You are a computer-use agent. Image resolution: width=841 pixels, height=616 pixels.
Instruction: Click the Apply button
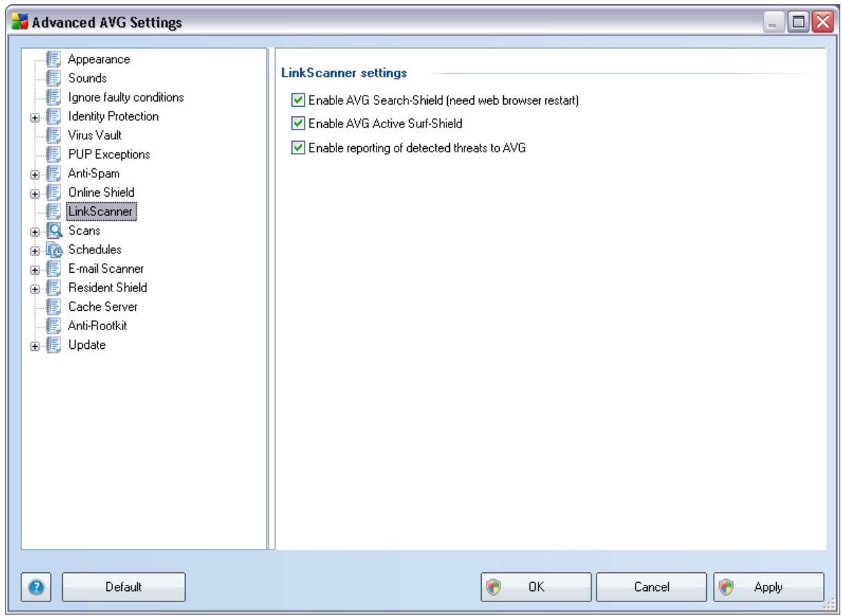click(768, 586)
